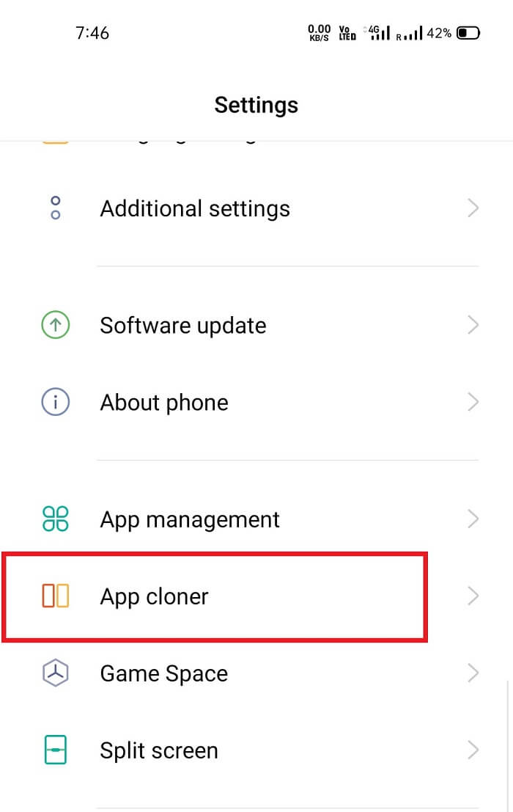Tap the battery icon in status bar

(x=468, y=33)
